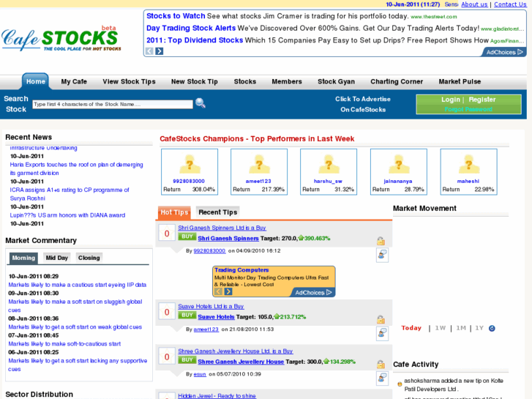532x399 pixels.
Task: Click next arrow in top ad banner
Action: click(159, 51)
